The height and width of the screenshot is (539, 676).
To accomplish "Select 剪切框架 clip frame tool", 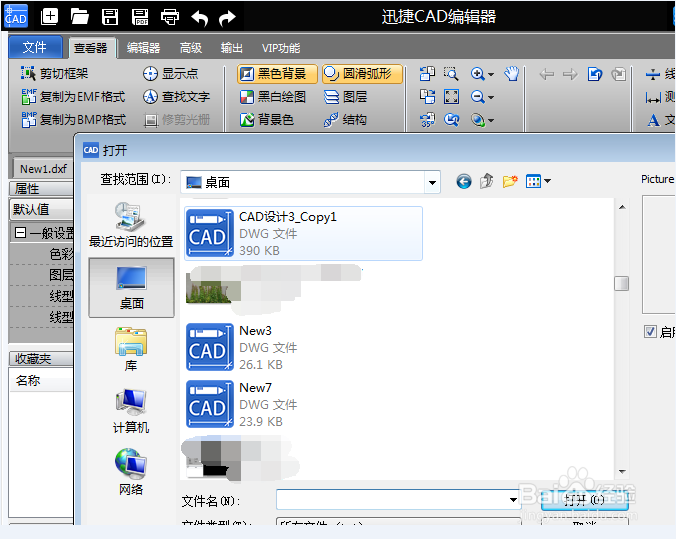I will [54, 73].
